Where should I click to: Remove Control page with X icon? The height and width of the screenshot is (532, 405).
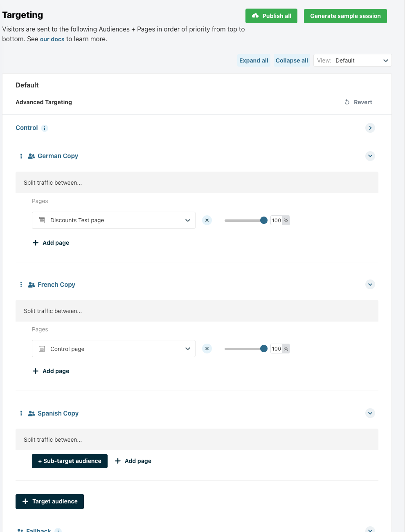[207, 349]
